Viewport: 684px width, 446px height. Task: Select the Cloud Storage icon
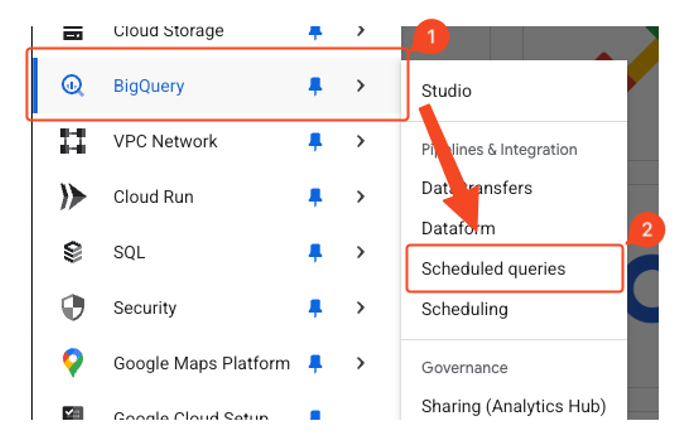pyautogui.click(x=72, y=33)
